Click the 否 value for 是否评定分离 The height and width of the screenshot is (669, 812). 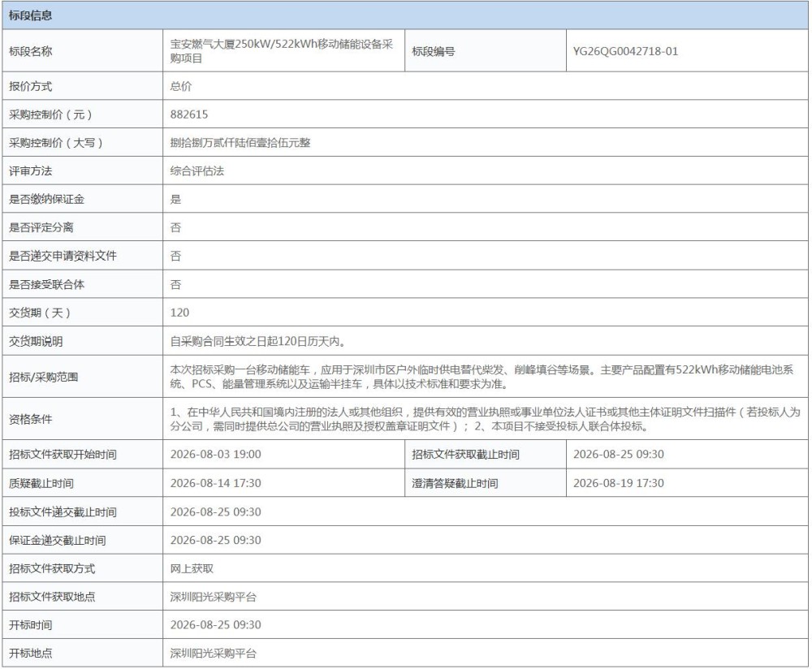click(x=175, y=227)
